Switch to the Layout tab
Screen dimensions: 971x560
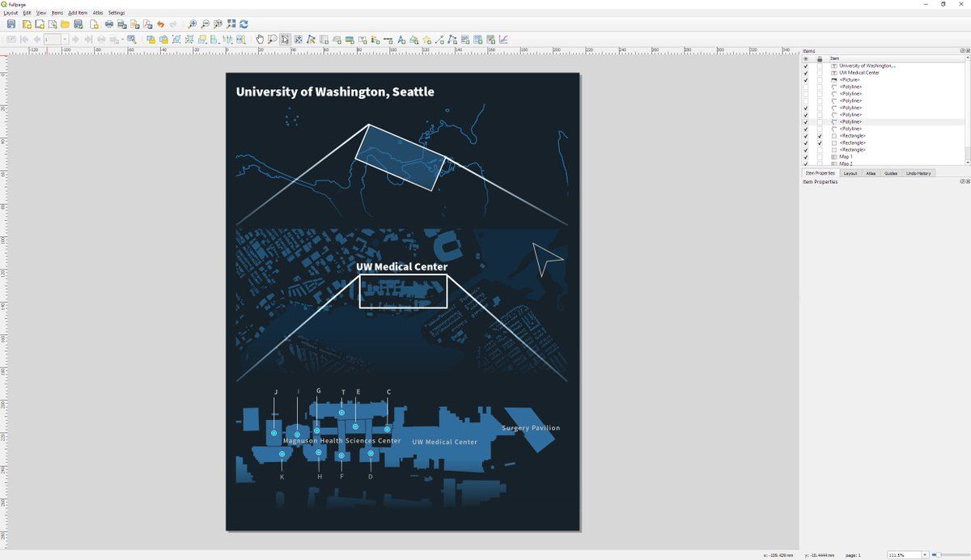coord(850,173)
